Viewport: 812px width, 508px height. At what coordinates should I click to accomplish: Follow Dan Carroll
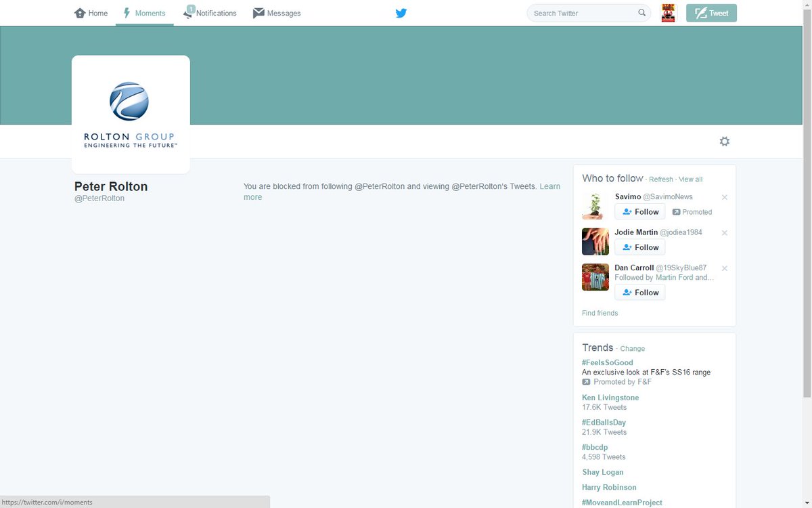(640, 292)
